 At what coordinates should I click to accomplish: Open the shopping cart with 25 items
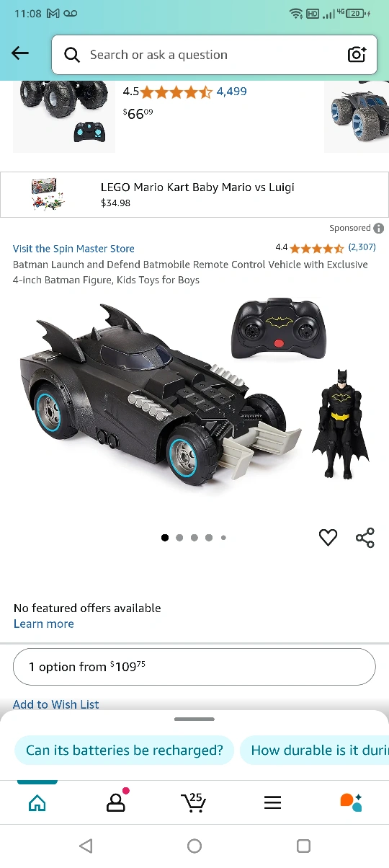tap(194, 802)
